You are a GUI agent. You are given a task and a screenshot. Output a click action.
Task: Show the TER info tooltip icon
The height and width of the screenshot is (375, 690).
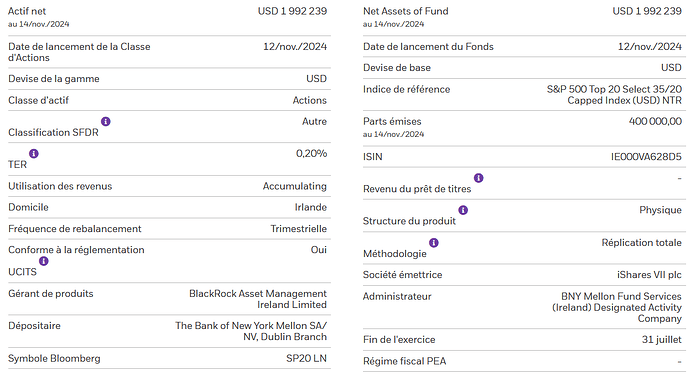(x=34, y=154)
